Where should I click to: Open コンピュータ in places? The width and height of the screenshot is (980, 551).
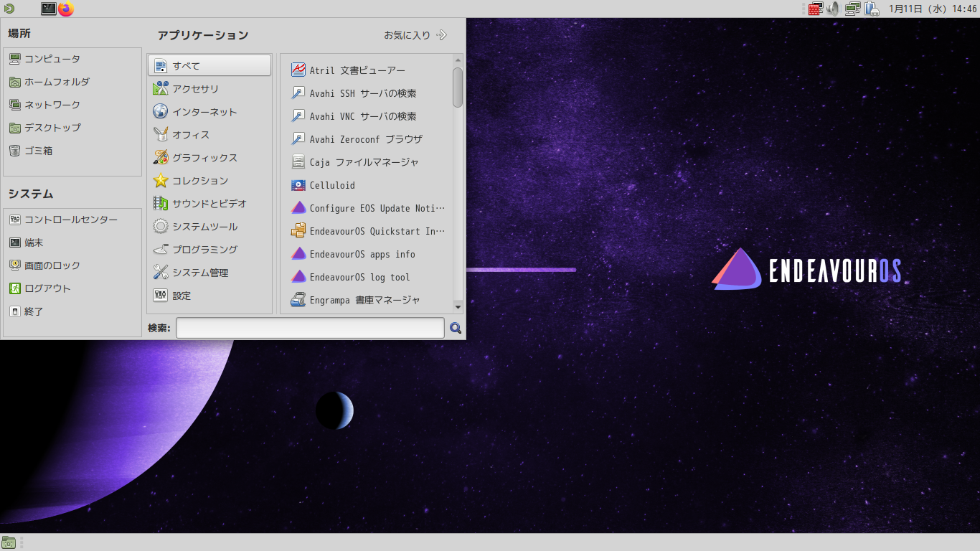[72, 59]
